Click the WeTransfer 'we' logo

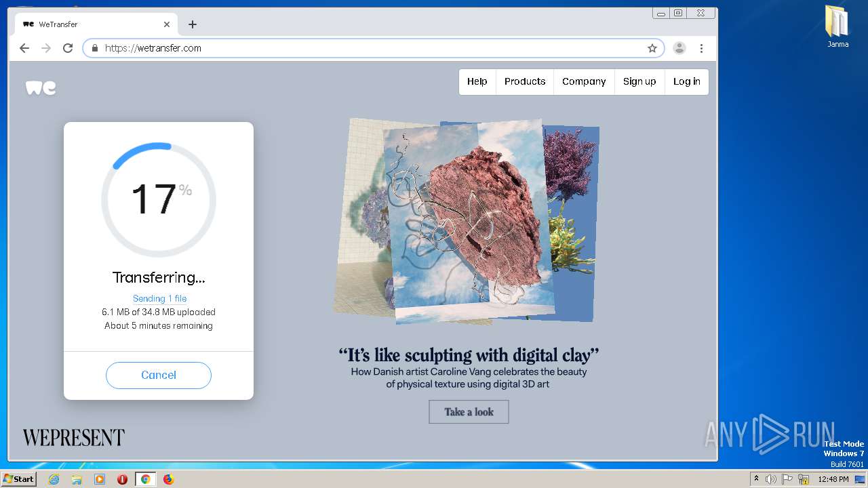tap(41, 88)
